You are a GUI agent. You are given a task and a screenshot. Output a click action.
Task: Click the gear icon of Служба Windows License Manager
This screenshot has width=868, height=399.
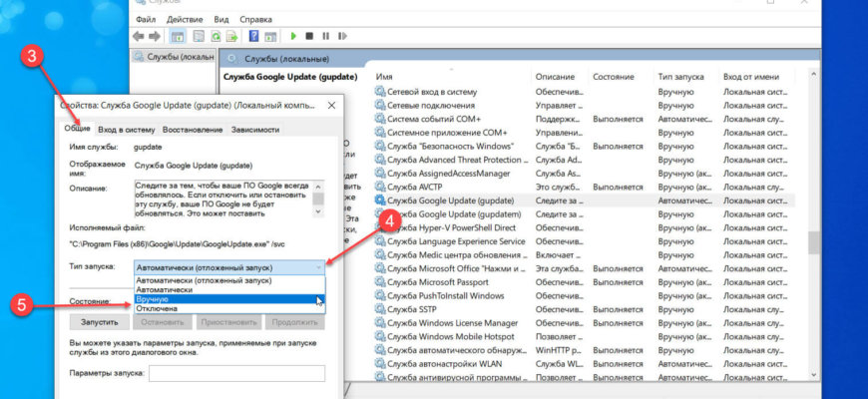[380, 322]
